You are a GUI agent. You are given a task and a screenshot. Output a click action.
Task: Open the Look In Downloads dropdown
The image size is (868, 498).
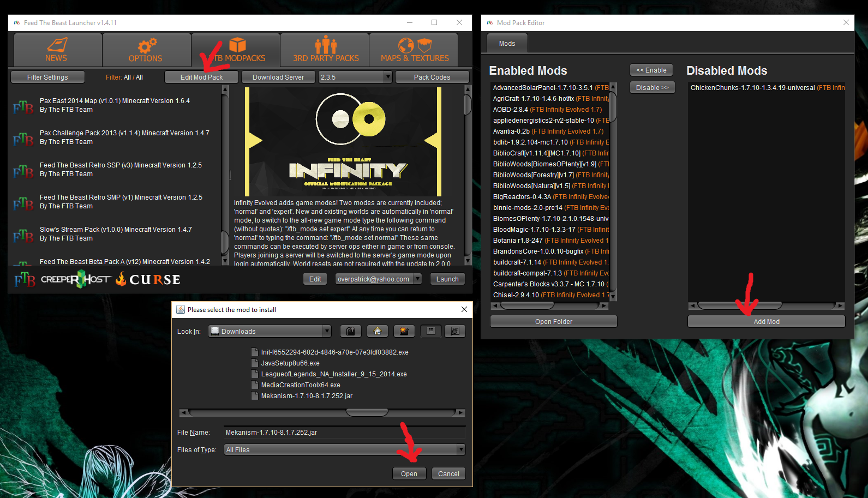click(x=270, y=331)
